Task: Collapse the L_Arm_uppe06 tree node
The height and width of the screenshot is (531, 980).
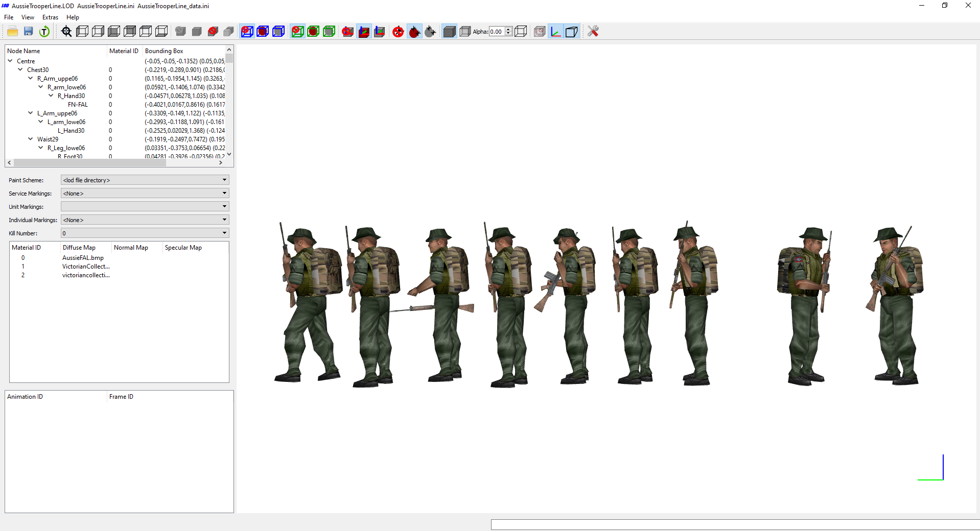Action: (x=30, y=113)
